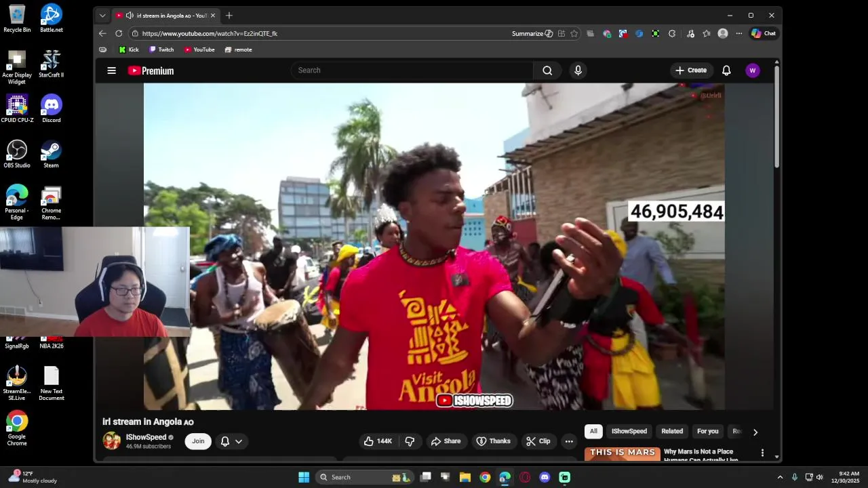
Task: Open the more actions ellipsis below video
Action: coord(569,441)
